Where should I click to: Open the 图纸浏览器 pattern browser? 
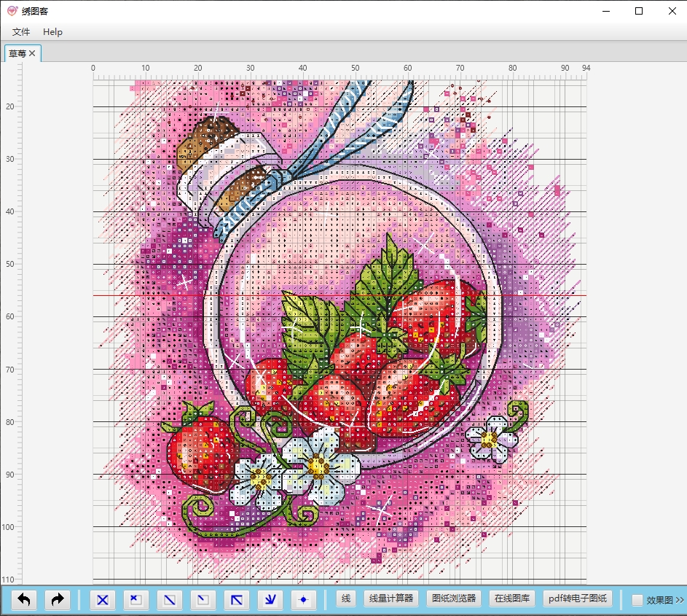pos(454,598)
